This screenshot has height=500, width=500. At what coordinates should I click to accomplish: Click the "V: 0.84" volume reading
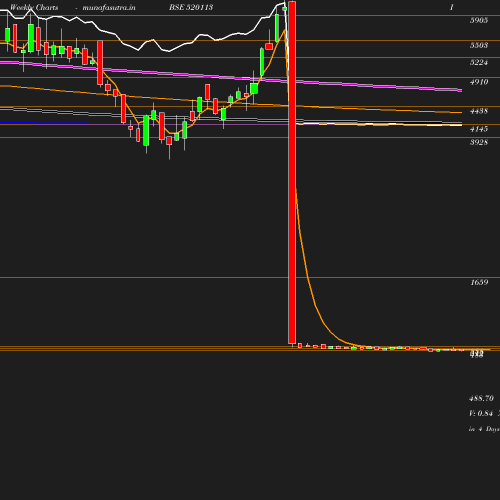[x=481, y=413]
